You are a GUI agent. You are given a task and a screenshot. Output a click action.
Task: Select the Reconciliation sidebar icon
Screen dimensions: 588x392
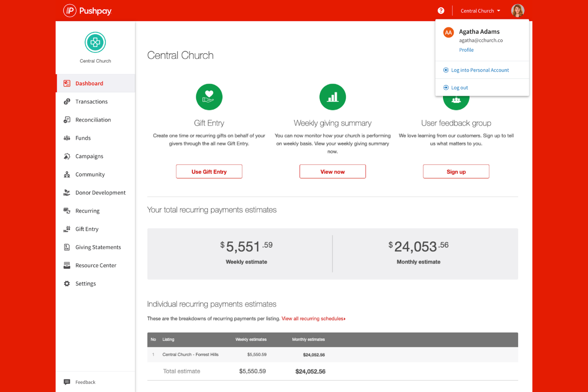pos(67,120)
